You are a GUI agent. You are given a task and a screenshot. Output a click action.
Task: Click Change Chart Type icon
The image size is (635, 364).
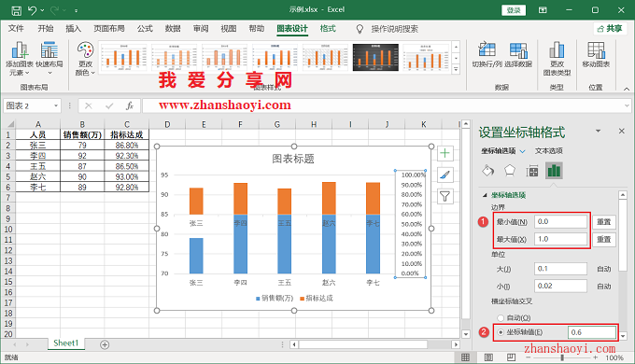point(557,59)
